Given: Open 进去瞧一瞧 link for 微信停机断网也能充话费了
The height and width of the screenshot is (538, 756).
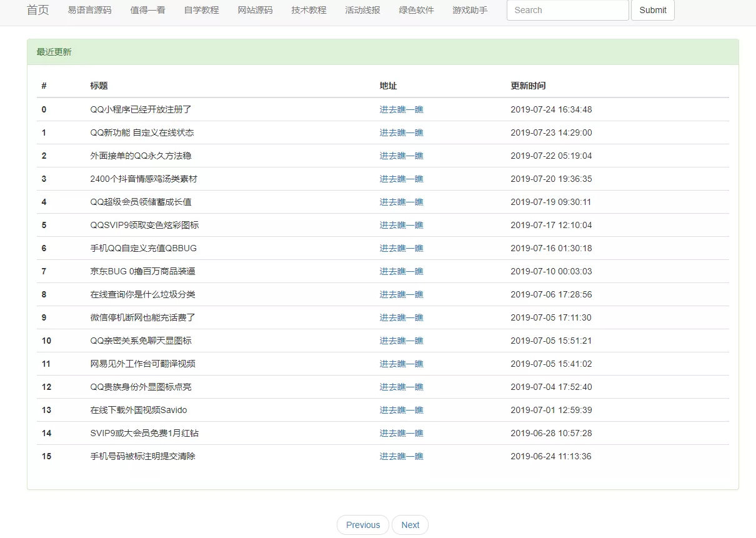Looking at the screenshot, I should coord(402,317).
